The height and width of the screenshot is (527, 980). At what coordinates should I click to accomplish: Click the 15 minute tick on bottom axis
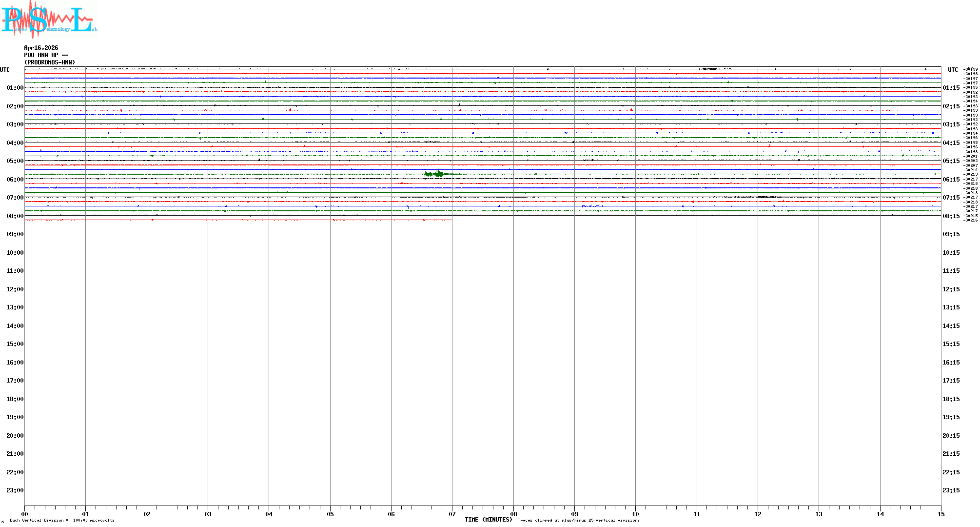[941, 514]
